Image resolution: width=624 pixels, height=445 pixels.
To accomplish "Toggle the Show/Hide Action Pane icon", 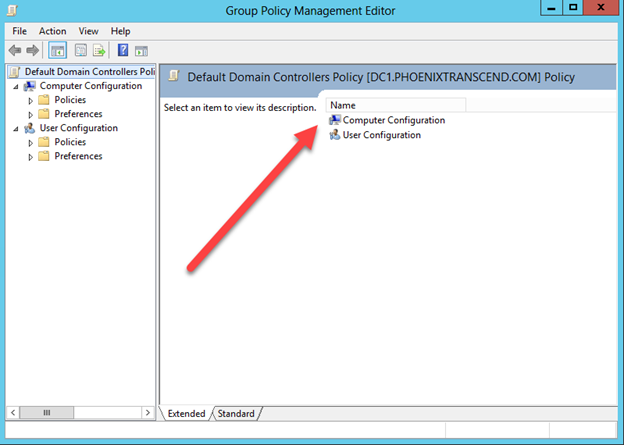I will coord(141,50).
